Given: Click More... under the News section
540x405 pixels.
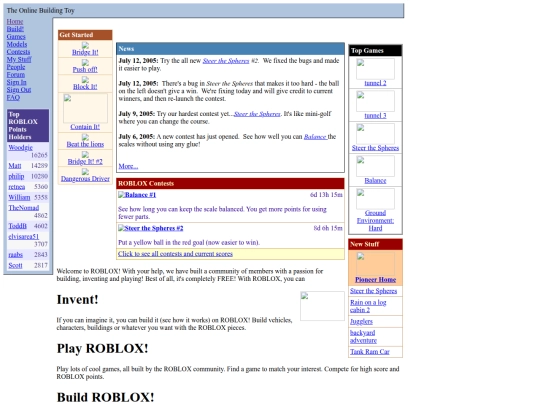Looking at the screenshot, I should (x=128, y=166).
